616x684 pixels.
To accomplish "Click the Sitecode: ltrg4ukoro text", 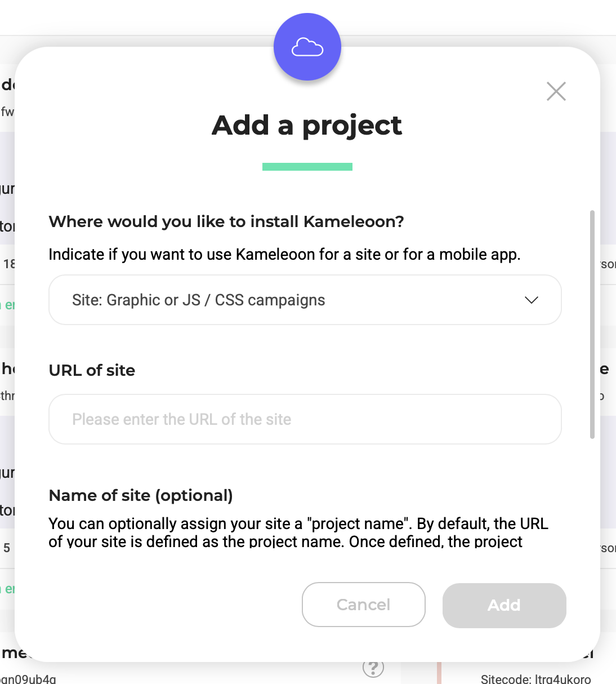I will 535,679.
